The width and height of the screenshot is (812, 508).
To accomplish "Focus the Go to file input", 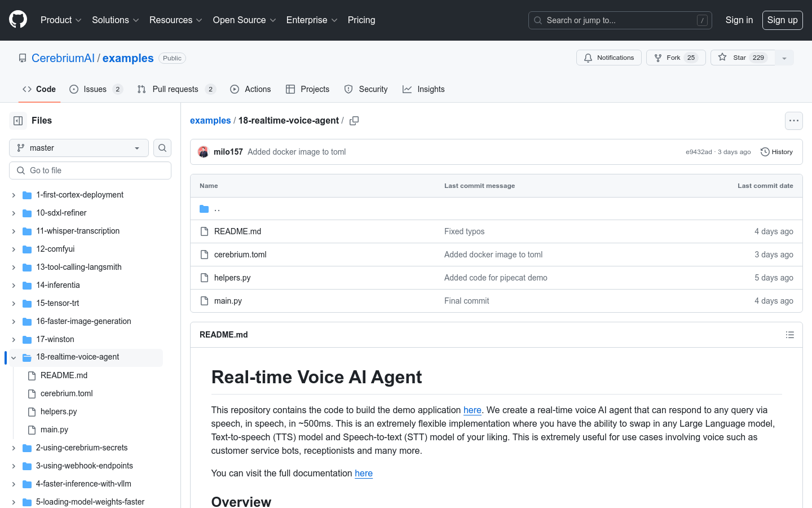I will click(x=90, y=170).
